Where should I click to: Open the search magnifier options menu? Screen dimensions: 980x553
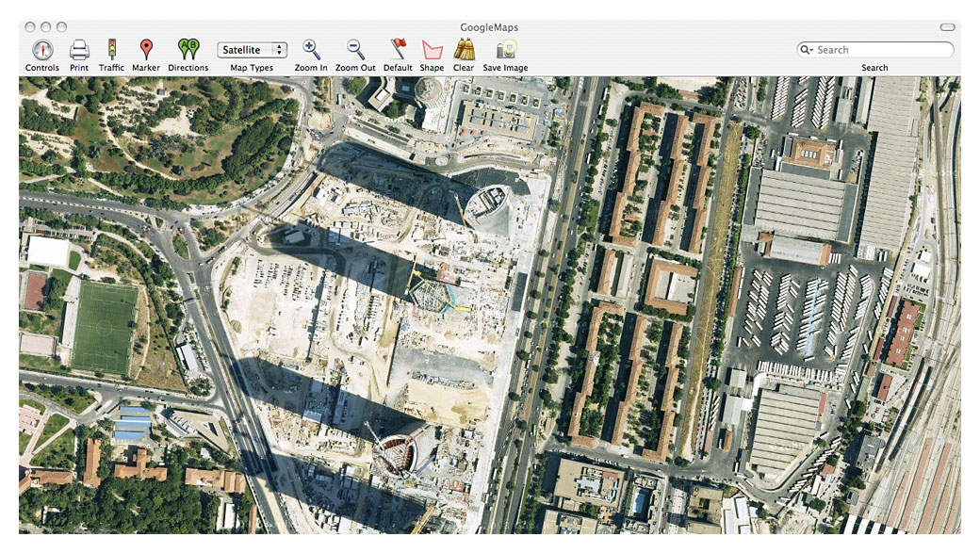pyautogui.click(x=808, y=50)
